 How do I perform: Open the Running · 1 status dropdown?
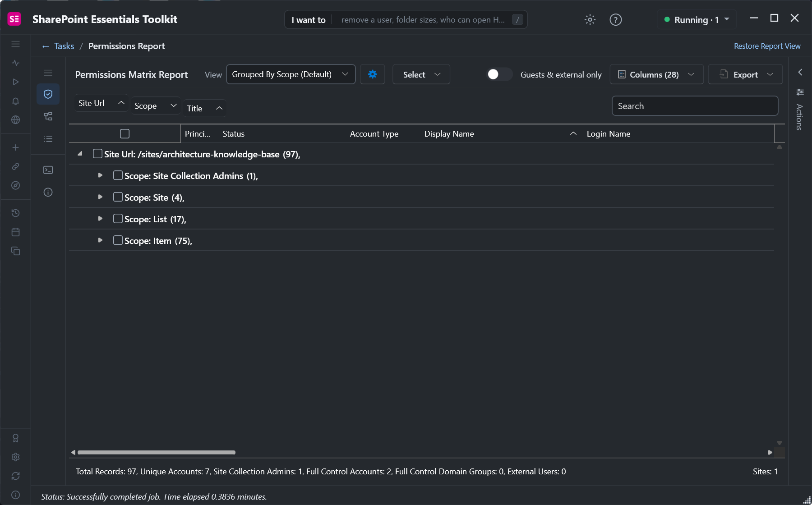click(697, 20)
